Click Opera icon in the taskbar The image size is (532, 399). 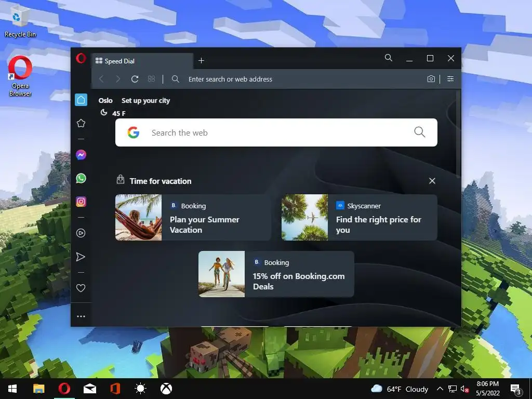pyautogui.click(x=64, y=389)
